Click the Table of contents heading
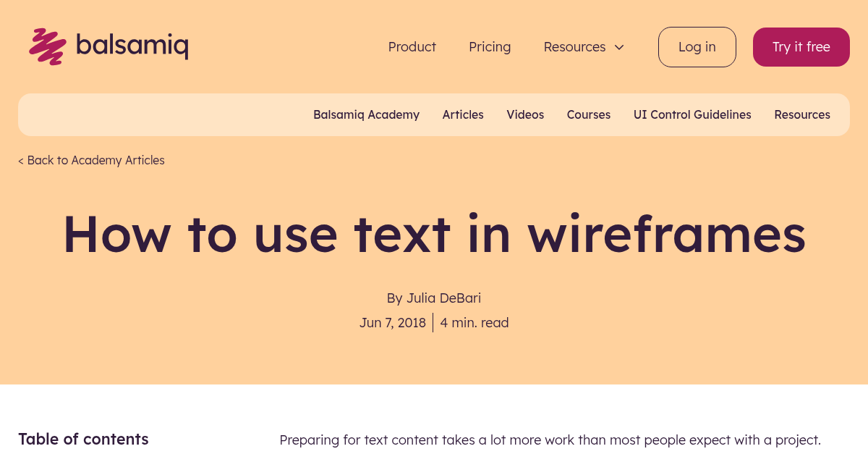The height and width of the screenshot is (454, 868). pos(83,439)
